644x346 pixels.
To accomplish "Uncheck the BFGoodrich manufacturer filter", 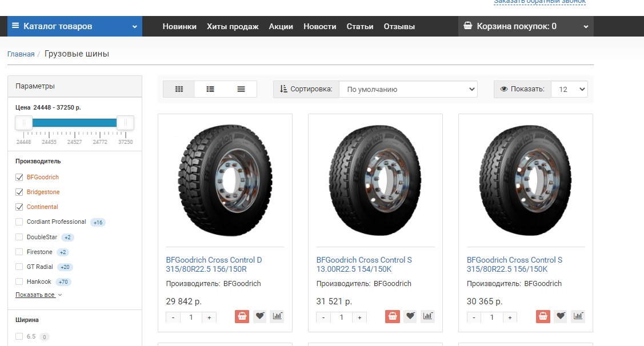I will (19, 178).
